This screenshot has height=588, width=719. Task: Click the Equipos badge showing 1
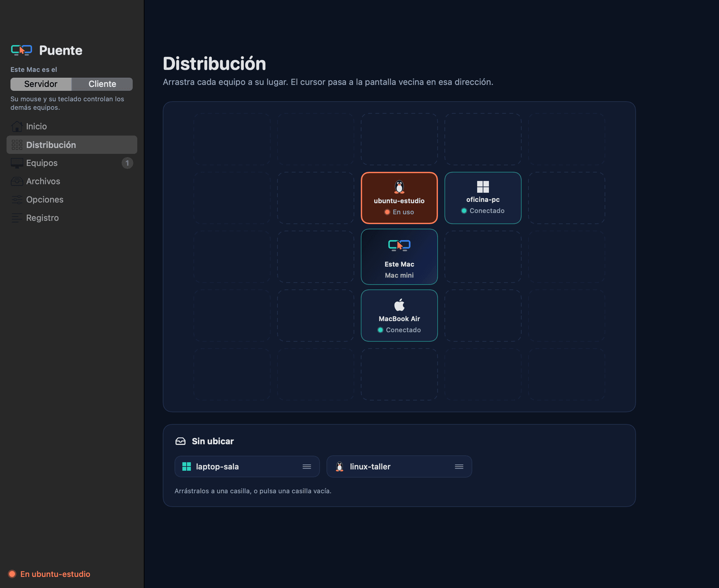click(127, 163)
